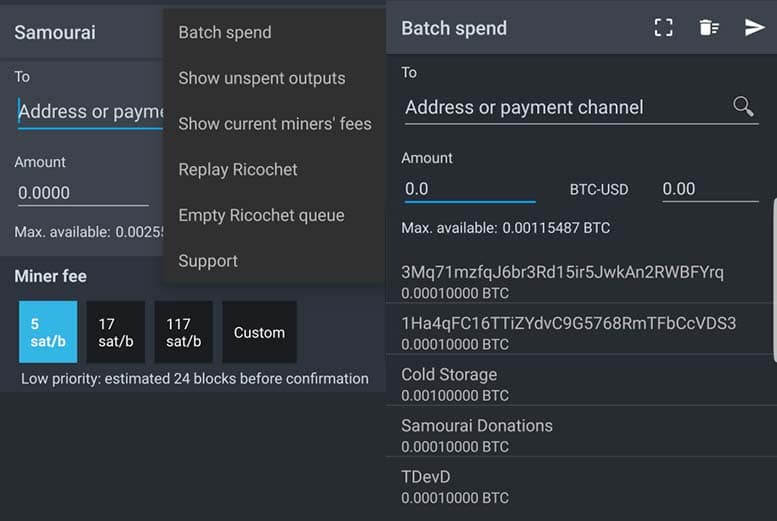
Task: Choose the 17 sat/b fee option
Action: [115, 332]
